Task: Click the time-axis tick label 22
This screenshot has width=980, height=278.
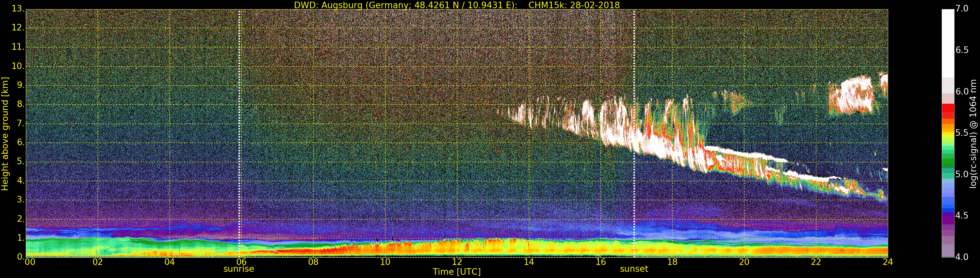Action: tap(816, 262)
